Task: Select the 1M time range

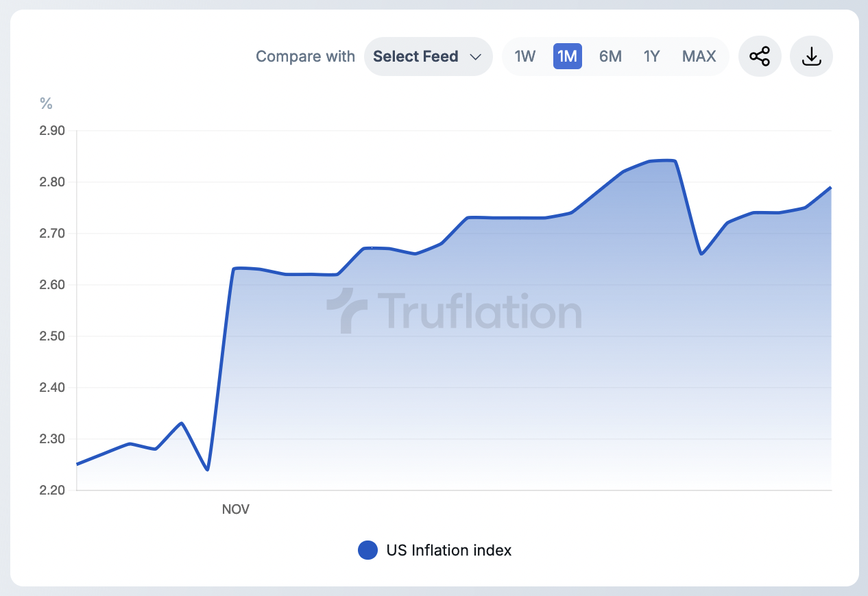Action: (x=567, y=56)
